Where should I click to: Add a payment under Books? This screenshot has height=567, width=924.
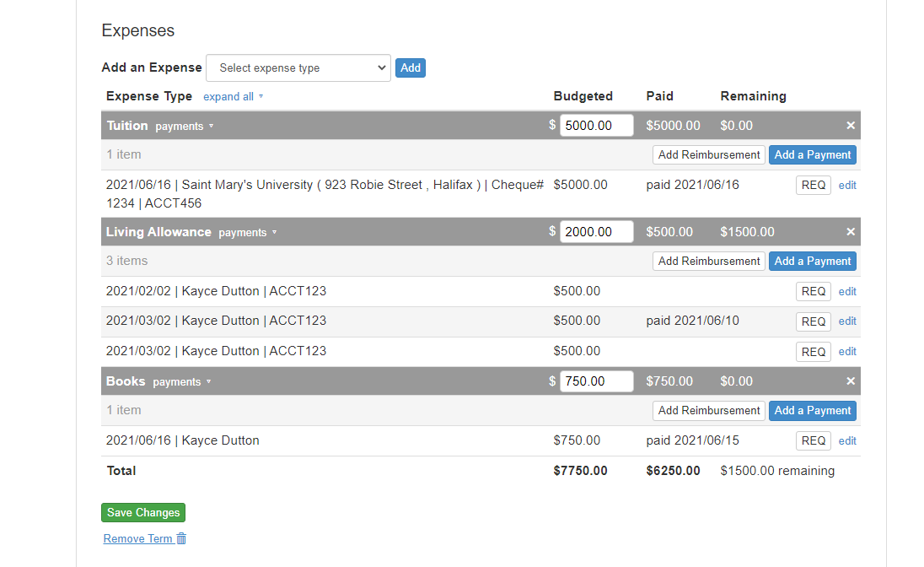(813, 410)
